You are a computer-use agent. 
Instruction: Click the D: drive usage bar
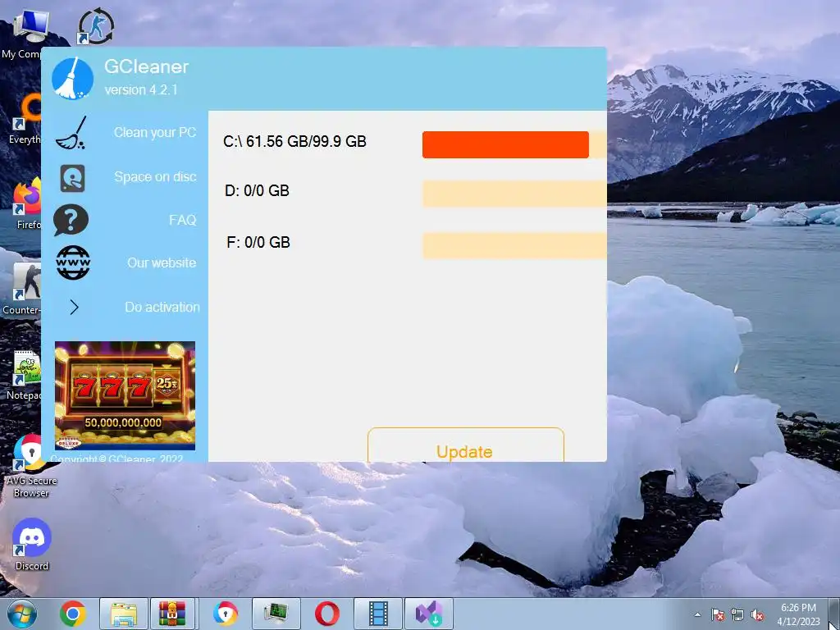pos(514,194)
